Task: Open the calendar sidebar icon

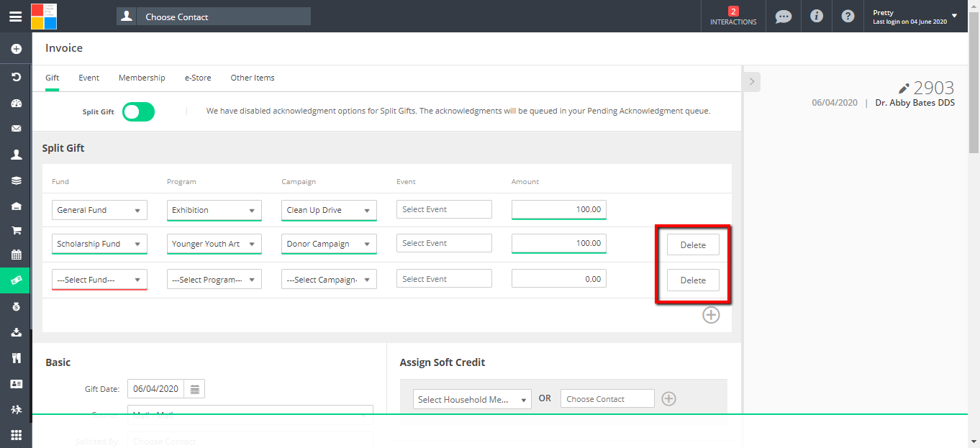Action: tap(16, 255)
